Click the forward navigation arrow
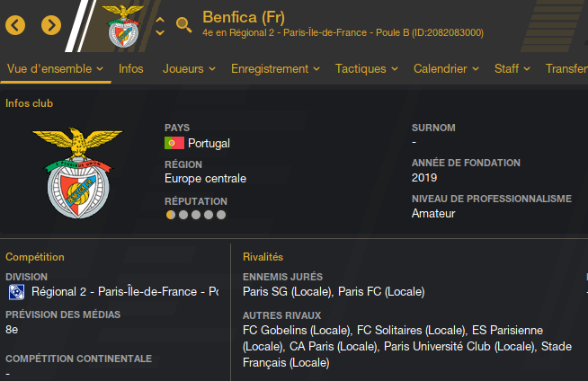Screen dimensions: 588x381 click(x=51, y=25)
